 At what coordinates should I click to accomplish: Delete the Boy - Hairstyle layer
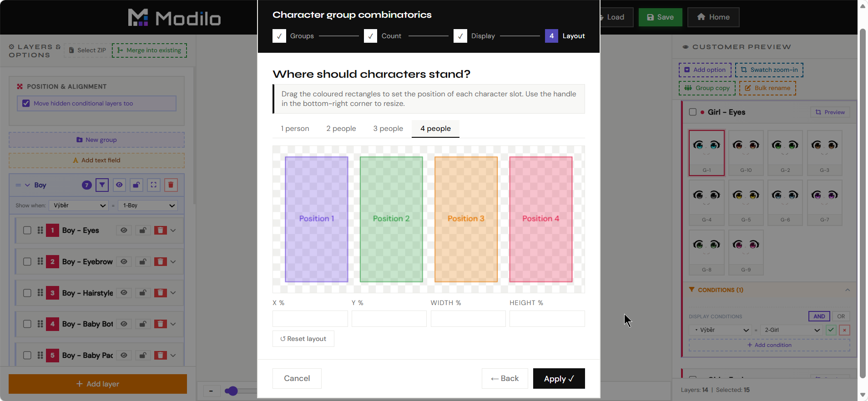tap(161, 293)
